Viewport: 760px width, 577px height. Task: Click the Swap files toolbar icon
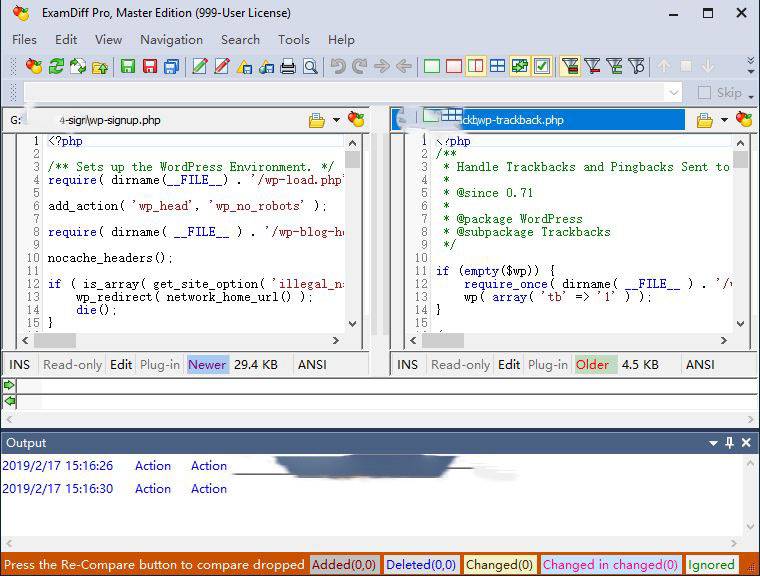pyautogui.click(x=78, y=66)
